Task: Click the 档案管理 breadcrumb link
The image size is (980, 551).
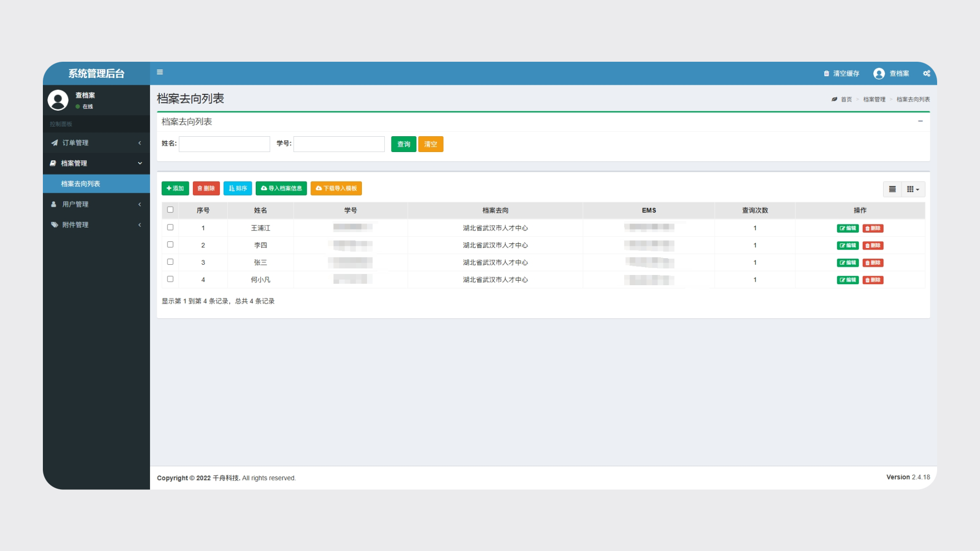Action: (874, 99)
